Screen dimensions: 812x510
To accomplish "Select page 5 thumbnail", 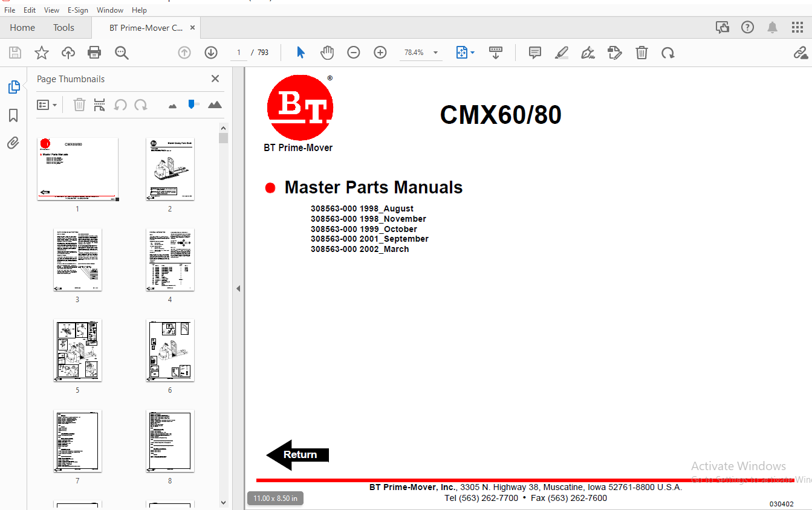I will point(77,350).
